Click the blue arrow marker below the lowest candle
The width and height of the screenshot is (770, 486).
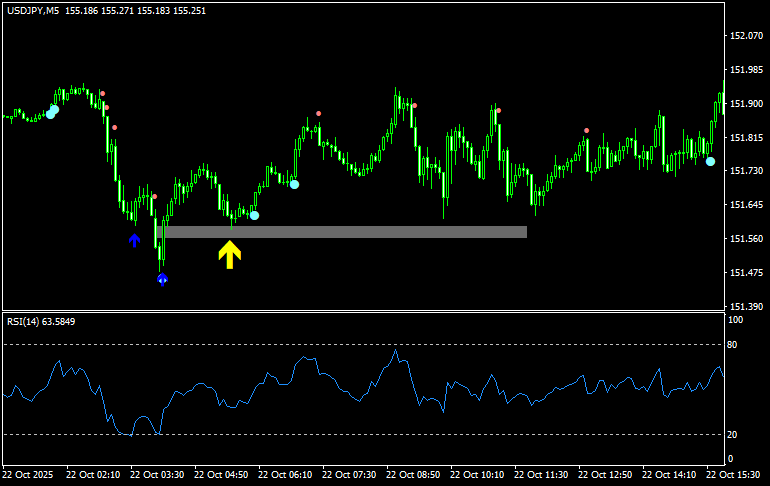(x=162, y=280)
